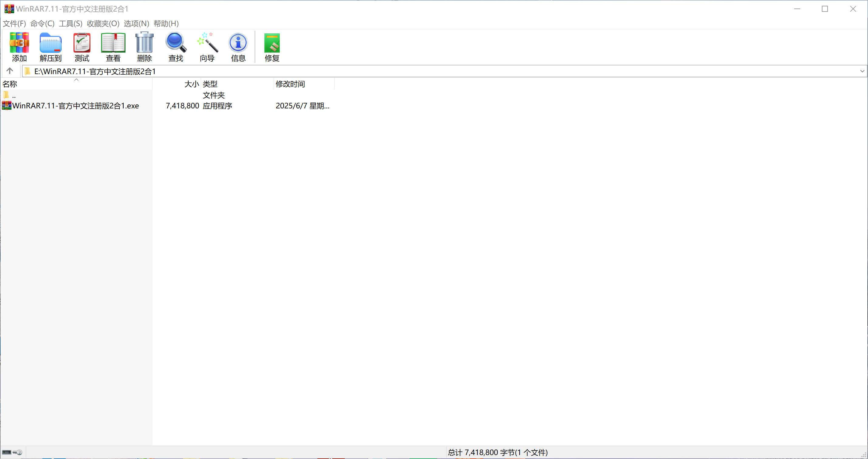Sort by 类型 column header
This screenshot has height=459, width=868.
click(238, 84)
